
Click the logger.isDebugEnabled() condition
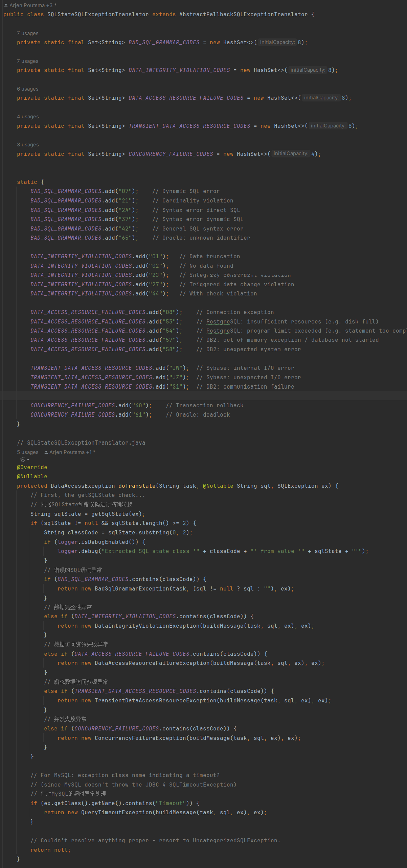click(96, 542)
